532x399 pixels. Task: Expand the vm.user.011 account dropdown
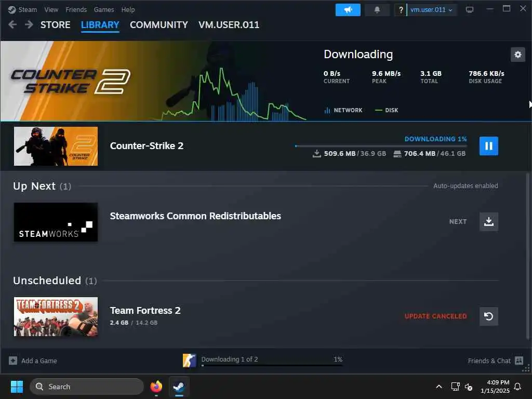431,10
